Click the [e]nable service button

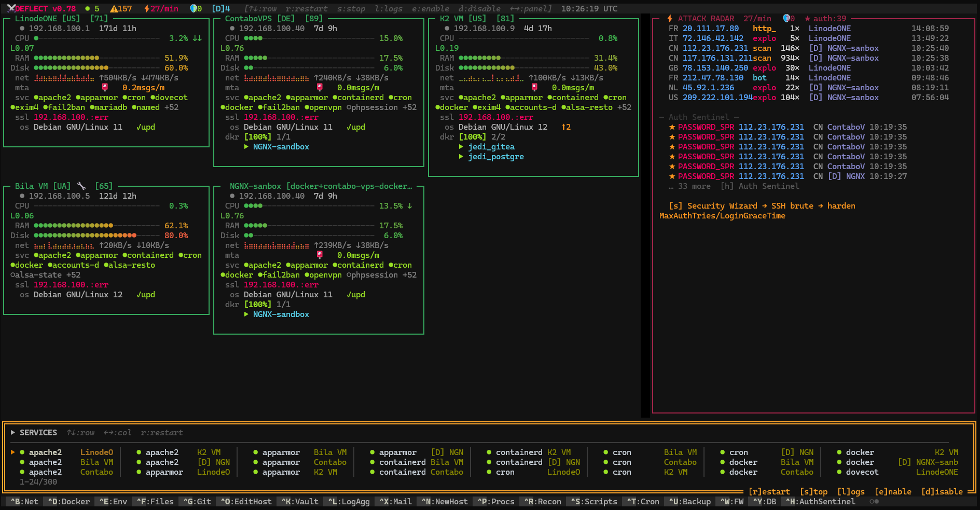pyautogui.click(x=893, y=492)
